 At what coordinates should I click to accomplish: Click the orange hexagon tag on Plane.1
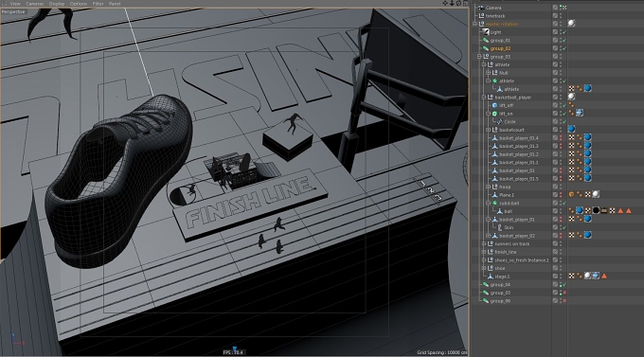(571, 194)
